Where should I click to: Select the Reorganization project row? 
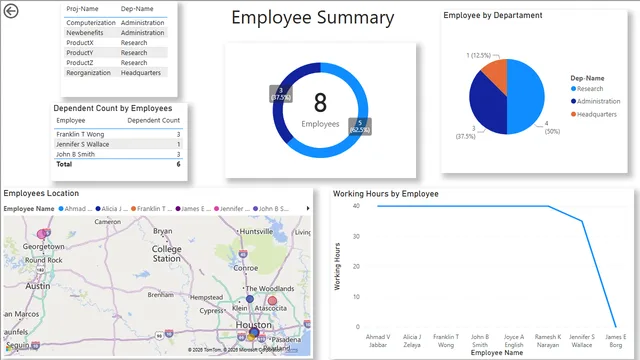pyautogui.click(x=116, y=73)
